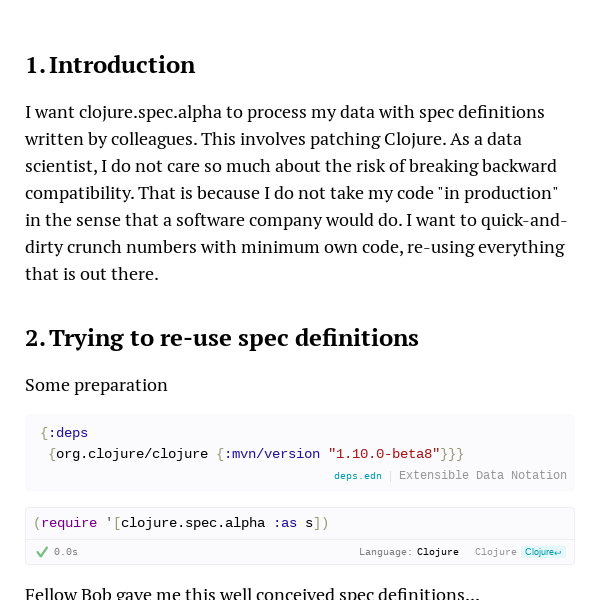The width and height of the screenshot is (600, 600).
Task: Click the :deps keyword in code block
Action: point(68,433)
